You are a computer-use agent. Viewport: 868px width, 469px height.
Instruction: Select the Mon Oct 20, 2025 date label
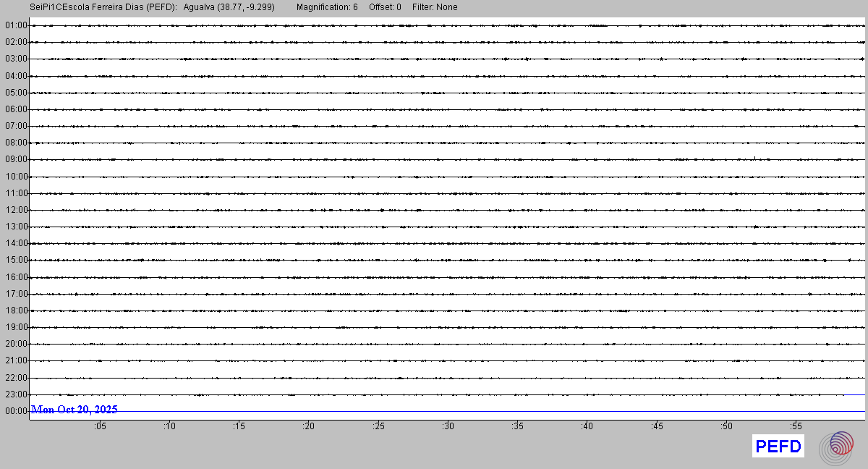tap(75, 410)
